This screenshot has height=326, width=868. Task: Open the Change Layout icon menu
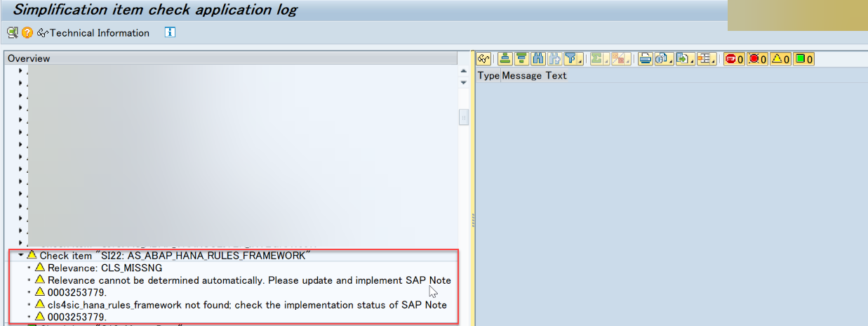tap(707, 59)
